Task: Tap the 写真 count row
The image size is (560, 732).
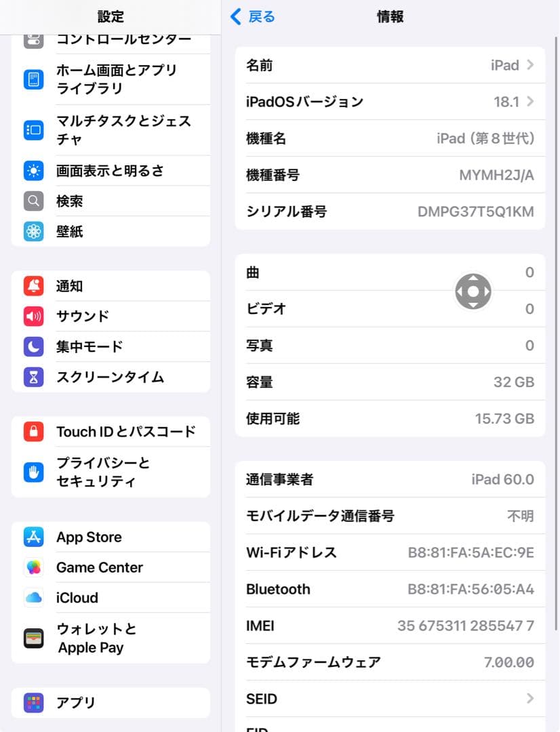Action: point(390,346)
